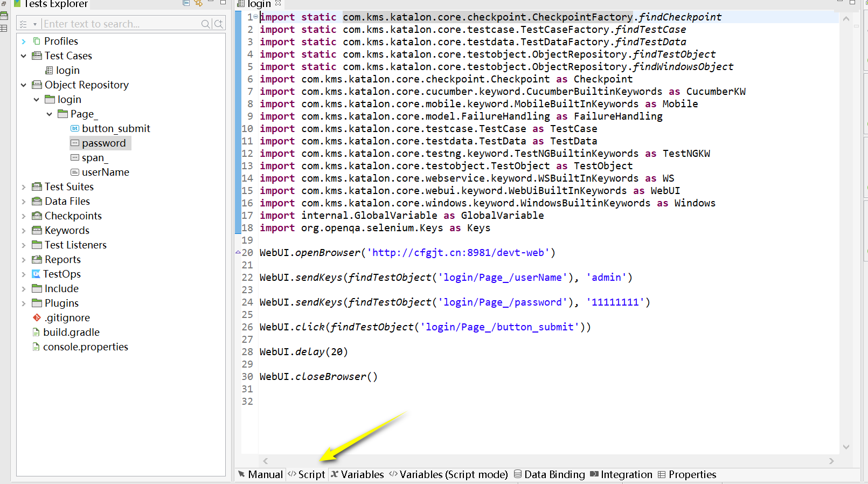Collapse the login folder under Object Repository
868x484 pixels.
click(36, 99)
